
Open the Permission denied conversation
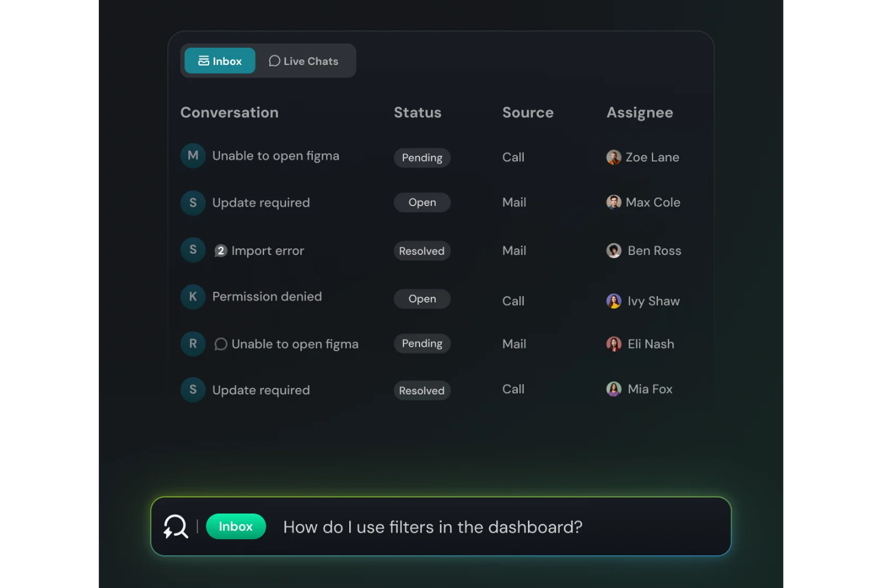267,297
